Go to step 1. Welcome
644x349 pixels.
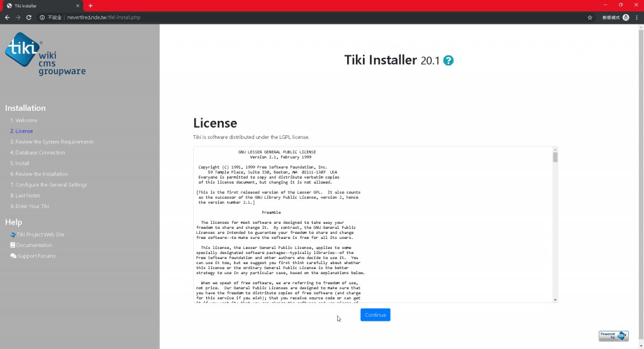point(24,120)
